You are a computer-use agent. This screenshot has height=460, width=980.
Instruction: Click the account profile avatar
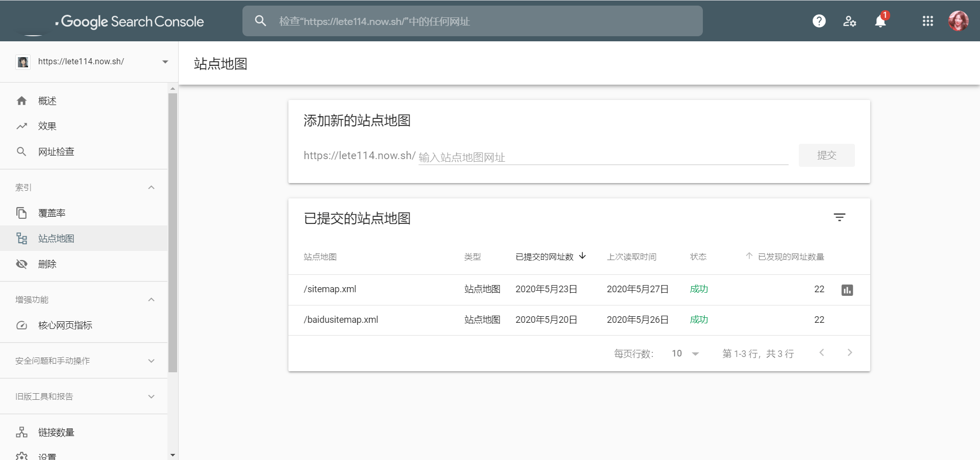click(x=958, y=21)
